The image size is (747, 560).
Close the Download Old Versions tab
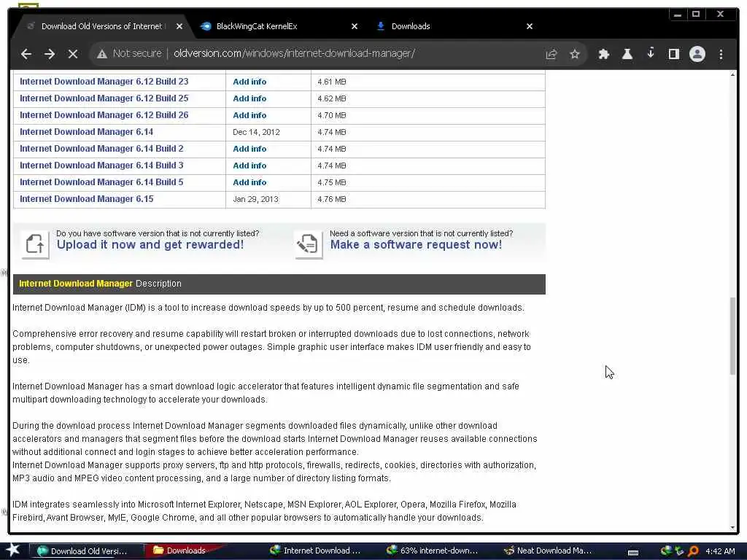[179, 26]
